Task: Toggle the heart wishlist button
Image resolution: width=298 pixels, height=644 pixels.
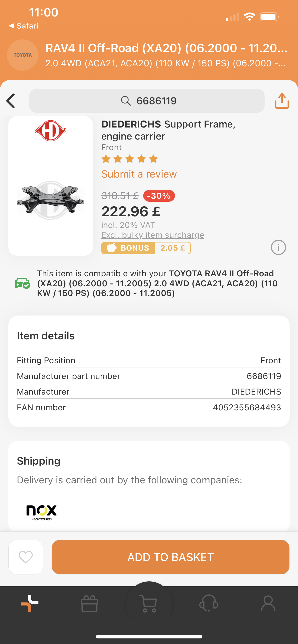Action: [26, 557]
